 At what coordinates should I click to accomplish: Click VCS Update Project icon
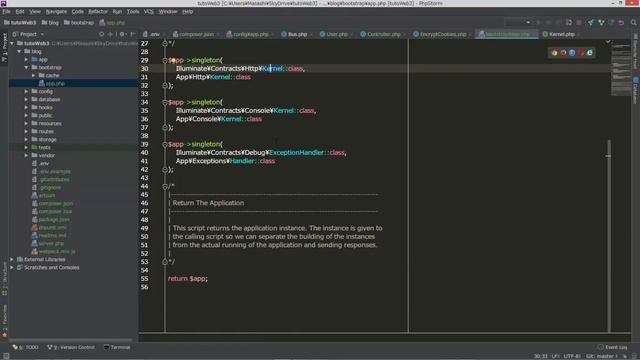[591, 22]
